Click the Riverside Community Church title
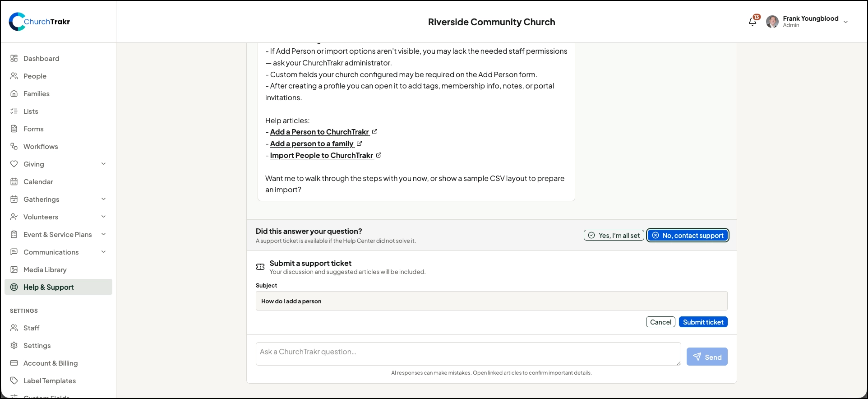Image resolution: width=868 pixels, height=399 pixels. (492, 22)
